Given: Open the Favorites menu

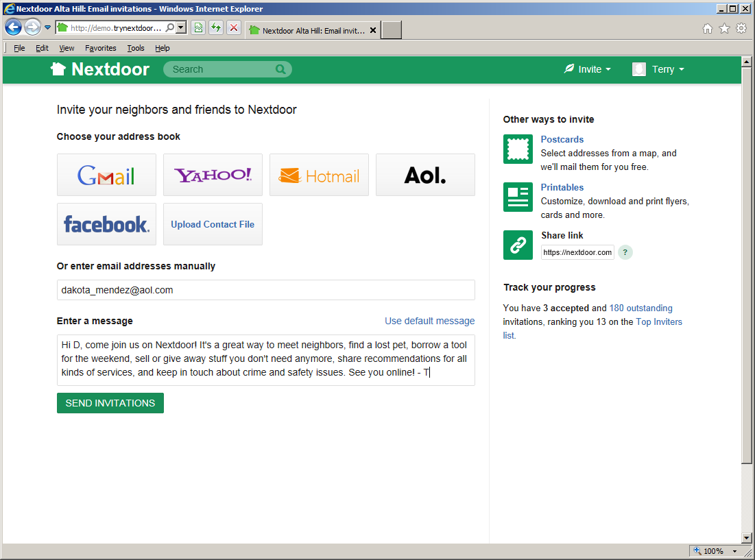Looking at the screenshot, I should (100, 48).
